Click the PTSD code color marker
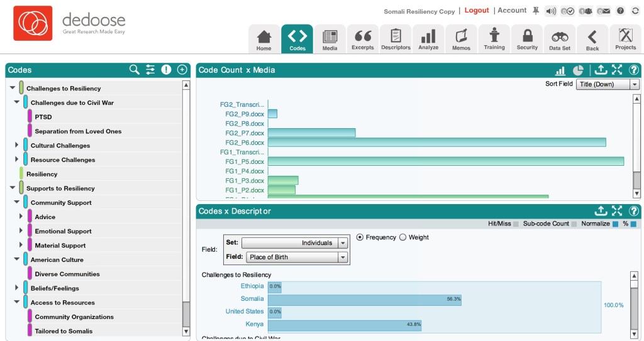Screen dimensions: 644x341 (30, 117)
